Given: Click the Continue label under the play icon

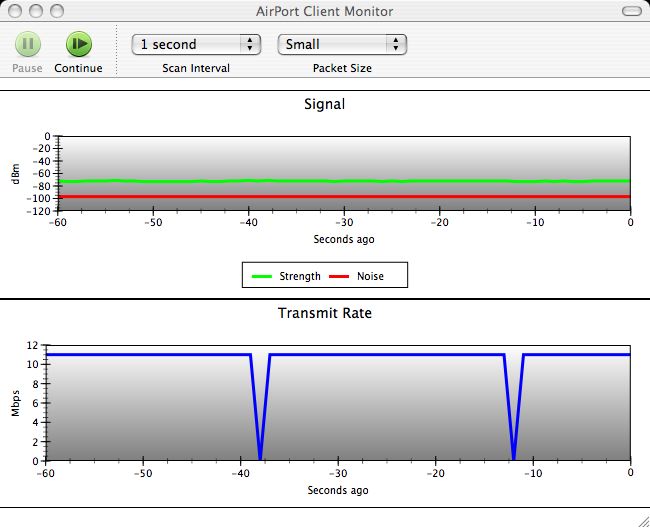Looking at the screenshot, I should (78, 68).
